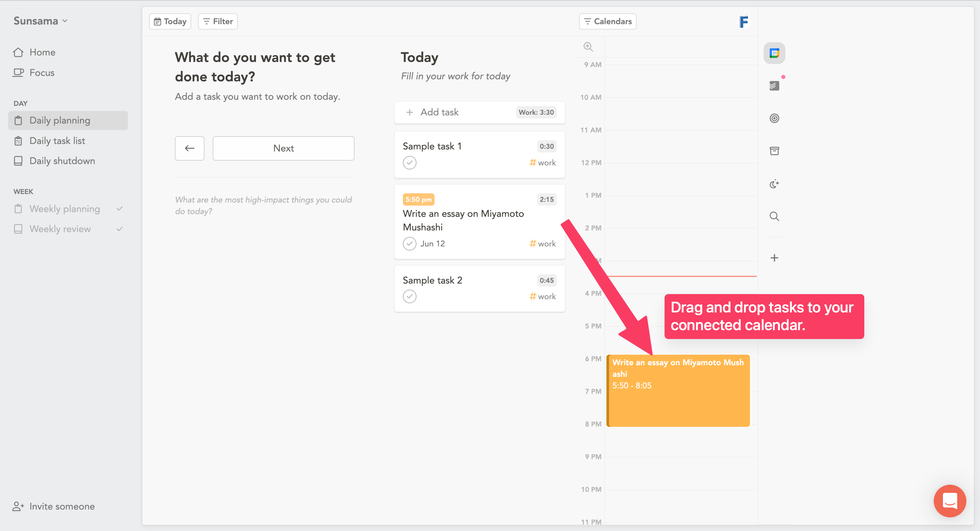Click the Focus cup icon
This screenshot has height=531, width=980.
18,73
